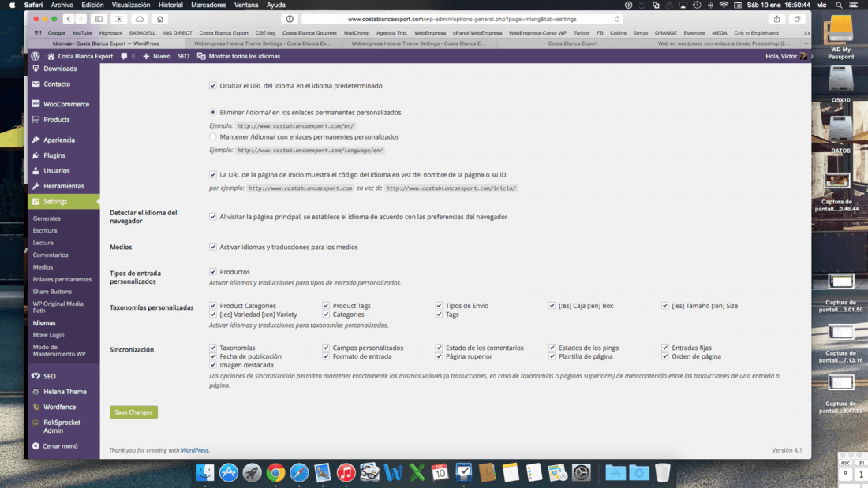
Task: Uncheck the Productos custom post type checkbox
Action: [x=212, y=272]
